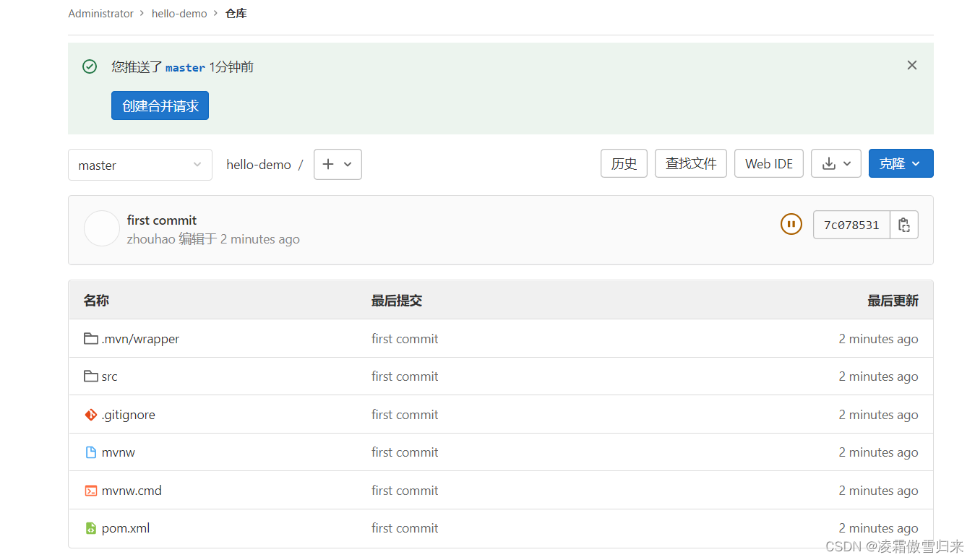Image resolution: width=975 pixels, height=560 pixels.
Task: Expand the 克隆 clone dropdown
Action: click(901, 163)
